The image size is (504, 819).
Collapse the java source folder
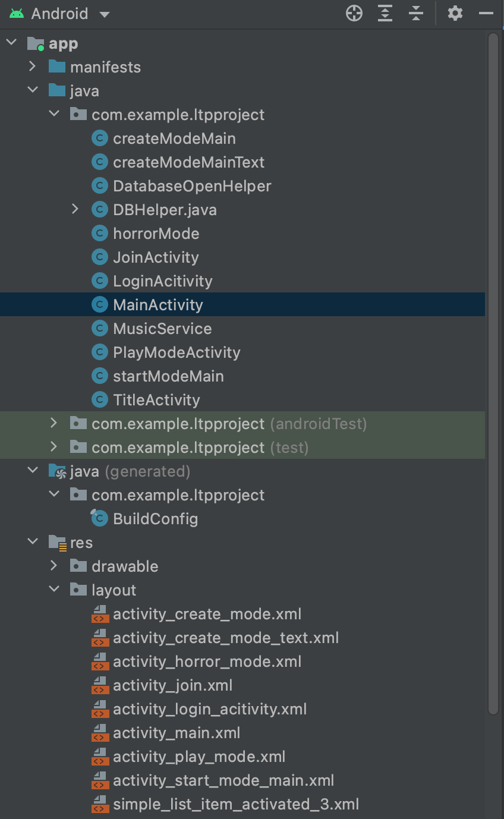[33, 90]
